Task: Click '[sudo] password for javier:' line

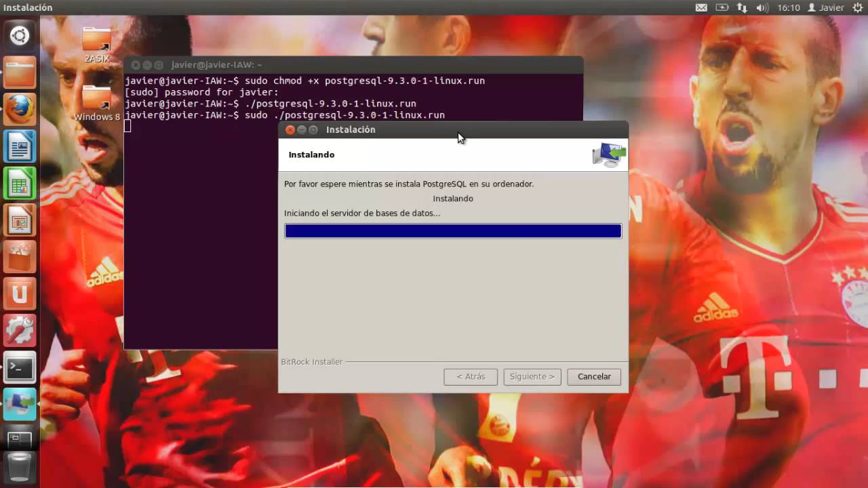Action: [x=201, y=92]
